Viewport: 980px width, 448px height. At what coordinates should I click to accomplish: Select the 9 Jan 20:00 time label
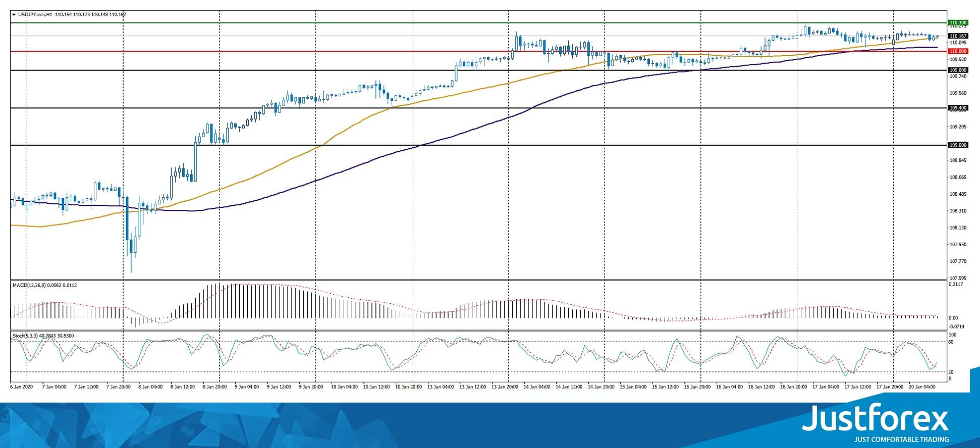point(312,387)
